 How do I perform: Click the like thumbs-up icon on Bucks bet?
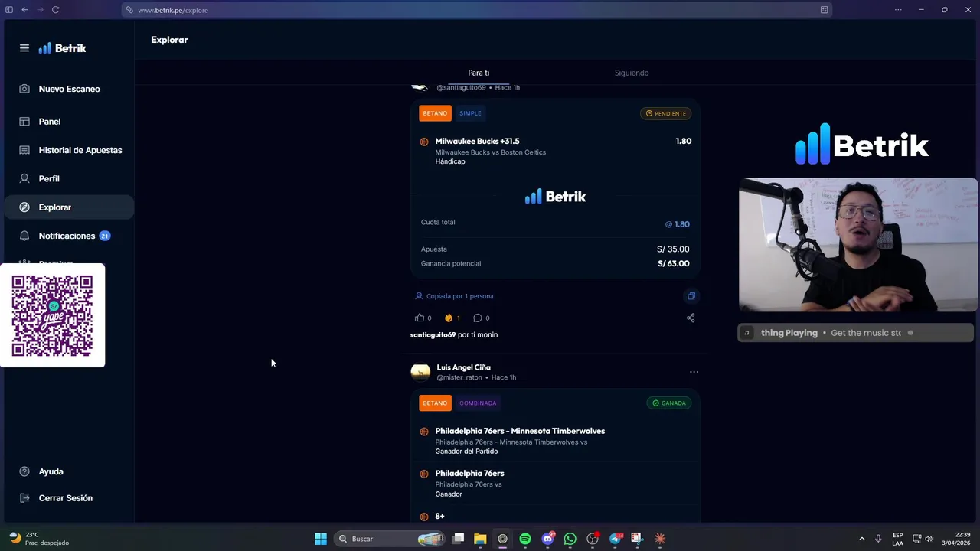[419, 318]
